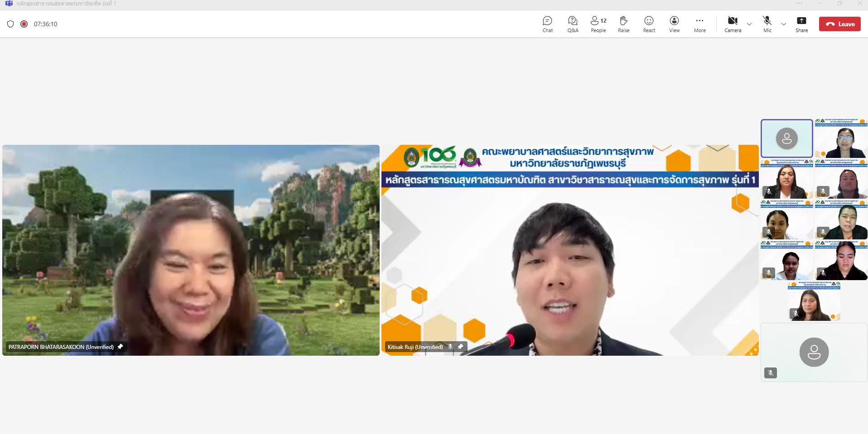
Task: Open the More actions menu
Action: [x=699, y=24]
